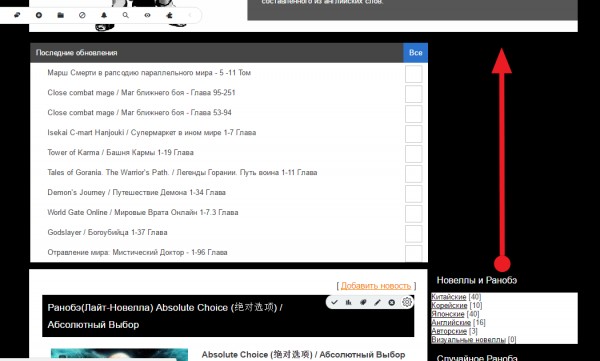Select the blue Все tab
This screenshot has height=361, width=600.
click(416, 53)
